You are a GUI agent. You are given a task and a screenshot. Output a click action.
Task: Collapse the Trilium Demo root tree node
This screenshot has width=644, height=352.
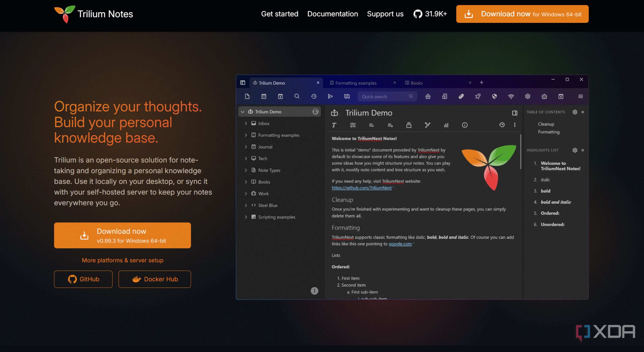[x=242, y=112]
